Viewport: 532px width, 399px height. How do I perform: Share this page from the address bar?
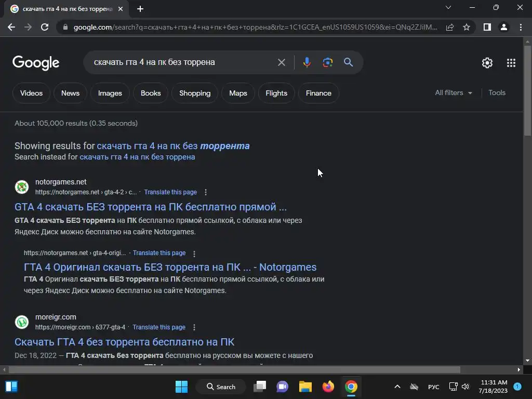450,27
